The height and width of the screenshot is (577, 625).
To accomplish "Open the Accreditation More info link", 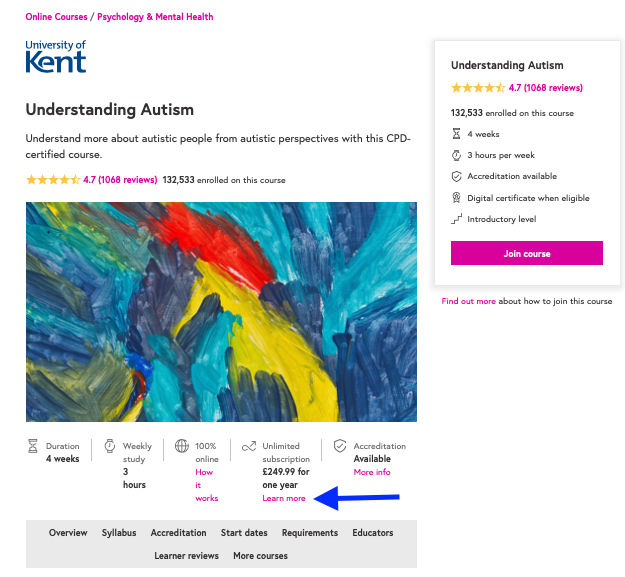I will (372, 472).
